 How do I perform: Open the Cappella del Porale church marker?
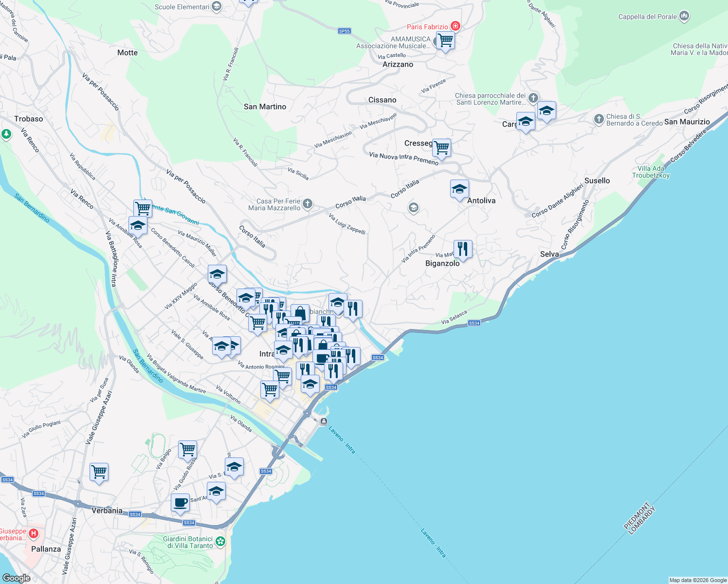(685, 16)
